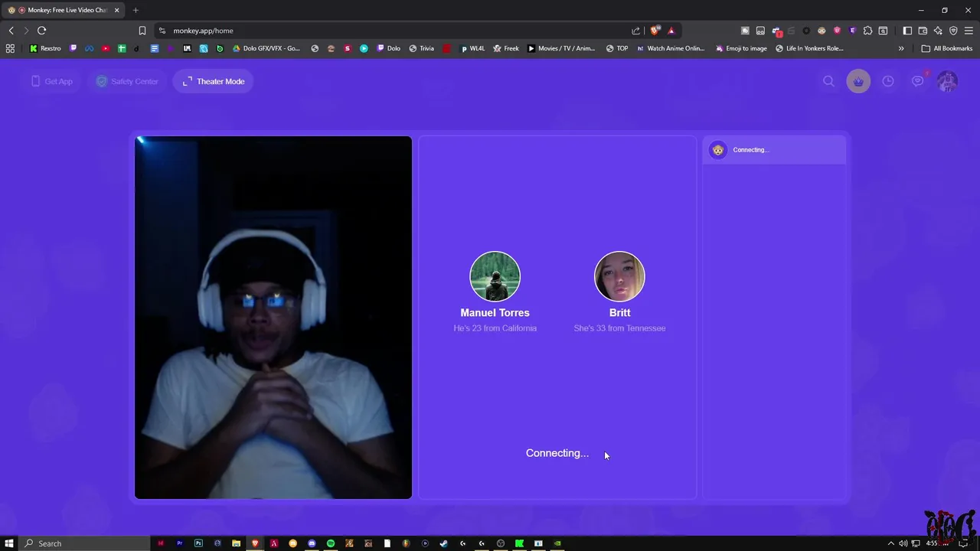980x551 pixels.
Task: Open the apps grid icon in bookmarks bar
Action: 10,48
